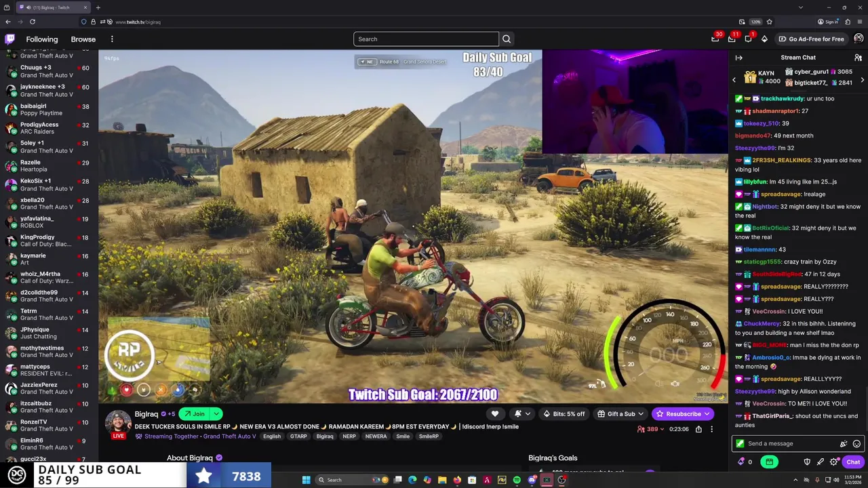Viewport: 868px width, 488px height.
Task: Click the search magnifier button
Action: point(507,39)
